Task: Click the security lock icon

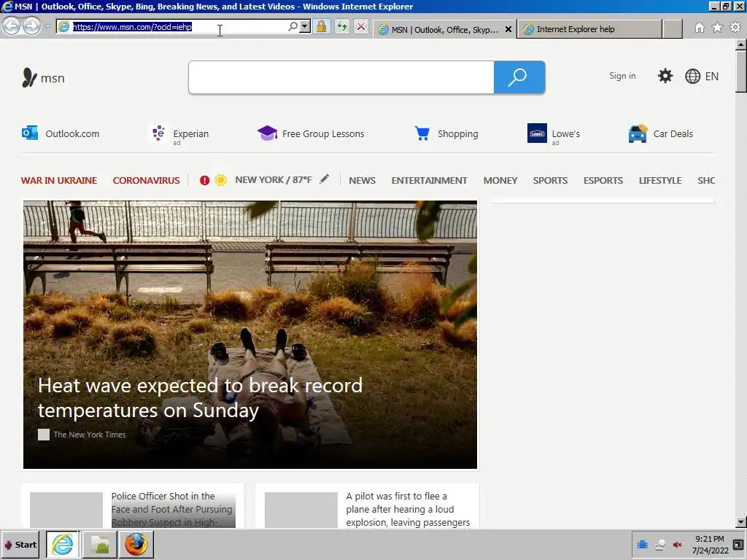Action: point(322,27)
